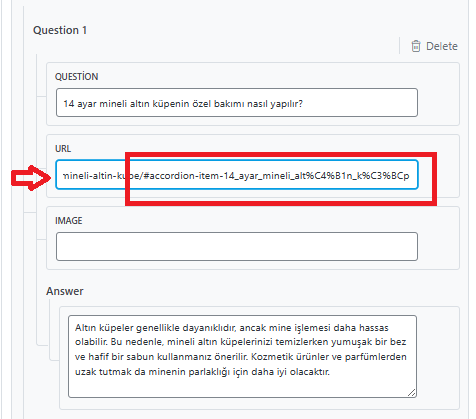Click the IMAGE field label
The width and height of the screenshot is (476, 419).
[x=68, y=221]
